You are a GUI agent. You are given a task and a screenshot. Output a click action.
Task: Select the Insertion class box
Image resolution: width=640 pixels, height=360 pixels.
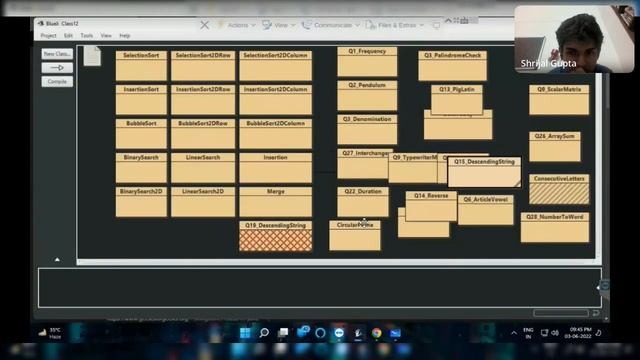click(x=276, y=168)
